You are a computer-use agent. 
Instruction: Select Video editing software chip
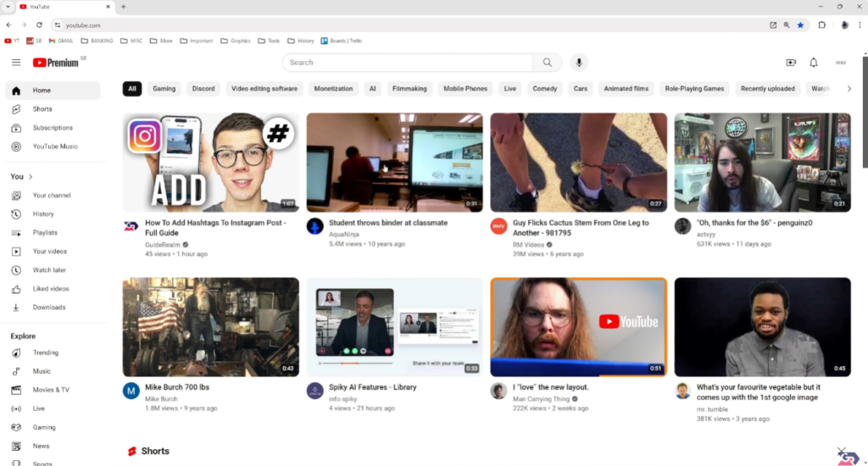click(264, 89)
